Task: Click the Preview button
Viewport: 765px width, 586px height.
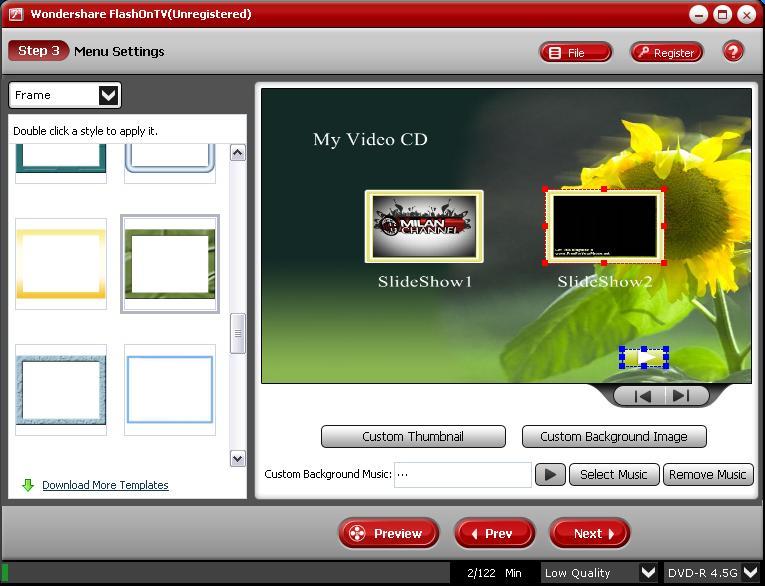Action: (x=388, y=533)
